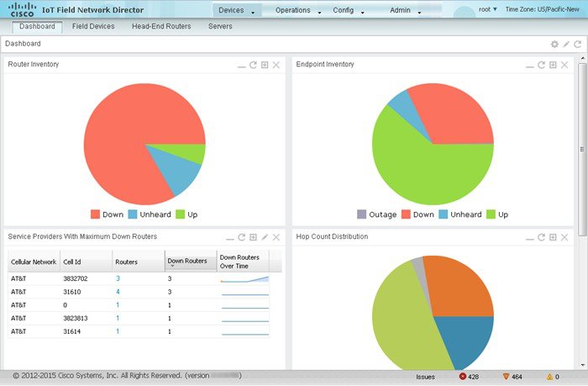Switch to the Head-End Routers tab

161,26
